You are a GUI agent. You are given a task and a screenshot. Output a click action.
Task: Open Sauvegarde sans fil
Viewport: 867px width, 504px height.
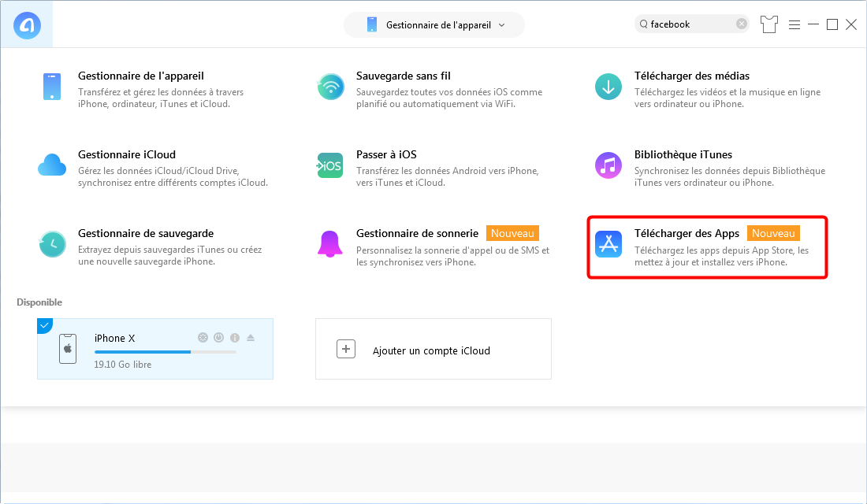[x=403, y=76]
